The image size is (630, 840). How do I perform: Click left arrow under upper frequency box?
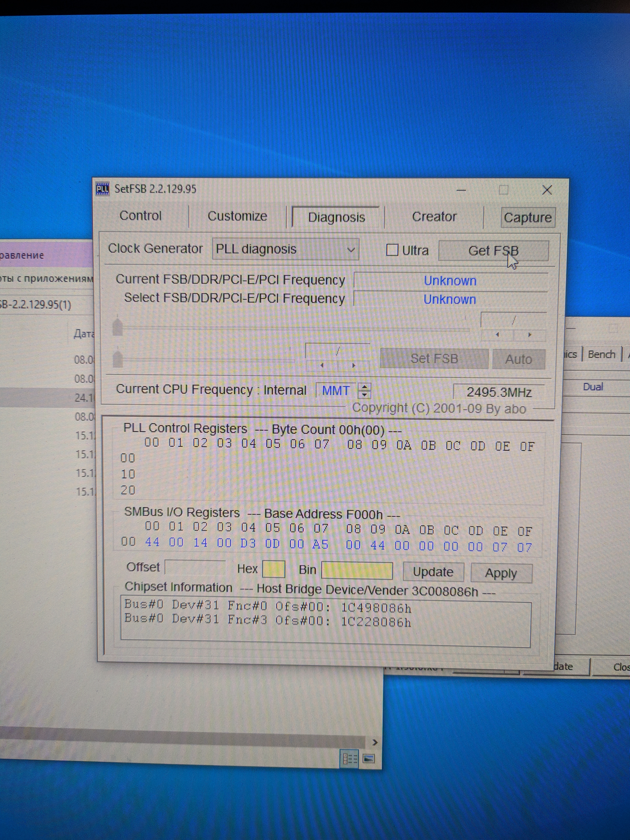pyautogui.click(x=497, y=334)
